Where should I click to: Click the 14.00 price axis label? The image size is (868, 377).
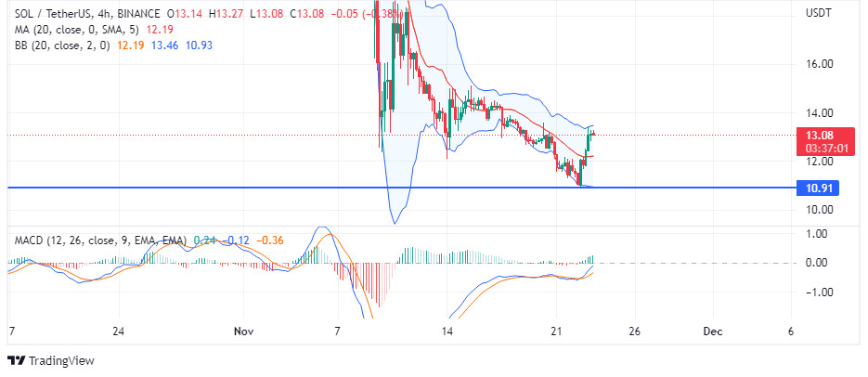pyautogui.click(x=820, y=113)
